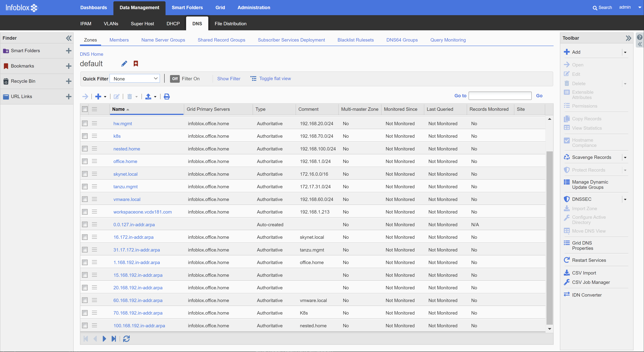644x352 pixels.
Task: Open the DHCP tab
Action: click(x=173, y=24)
